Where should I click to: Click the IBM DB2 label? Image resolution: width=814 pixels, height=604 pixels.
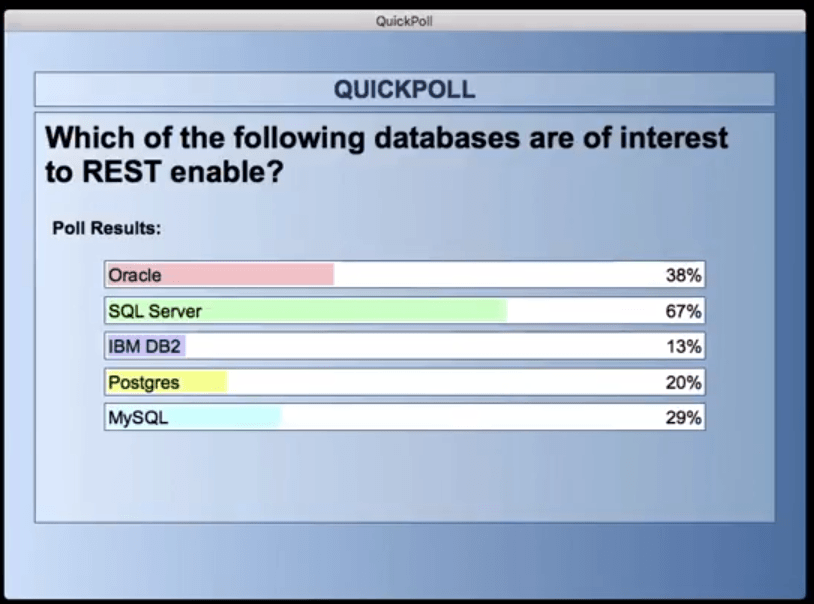pyautogui.click(x=141, y=347)
